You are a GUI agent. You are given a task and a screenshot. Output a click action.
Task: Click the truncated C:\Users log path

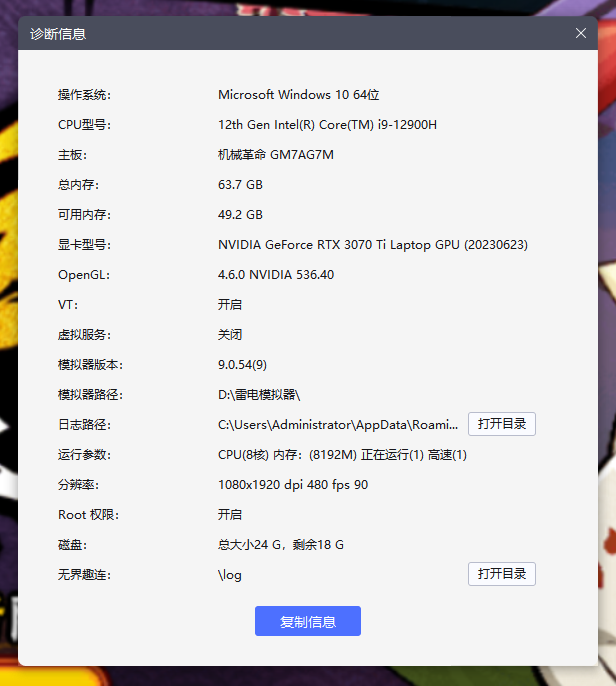pyautogui.click(x=338, y=425)
